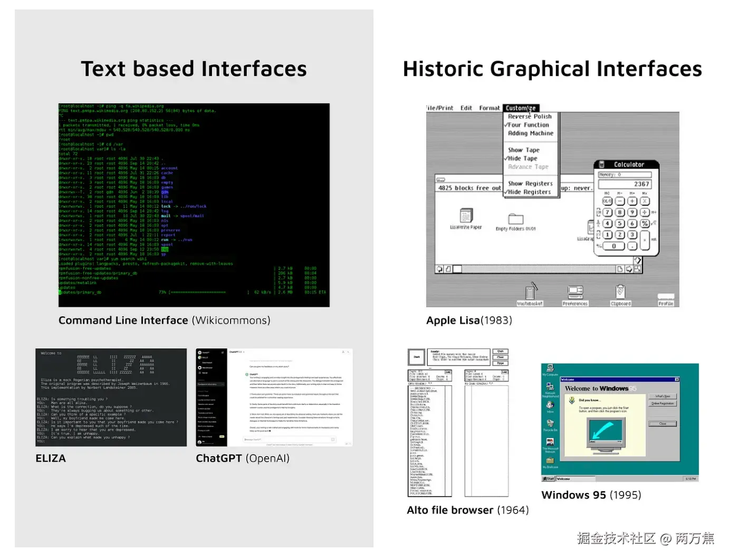Viewport: 729px width, 560px height.
Task: Click the calculator percent key
Action: (645, 224)
